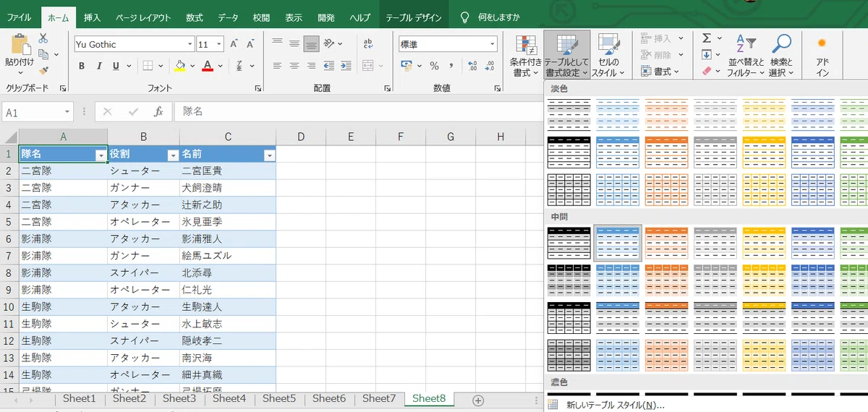Click the Clear eraser icon
The image size is (868, 412).
point(707,71)
